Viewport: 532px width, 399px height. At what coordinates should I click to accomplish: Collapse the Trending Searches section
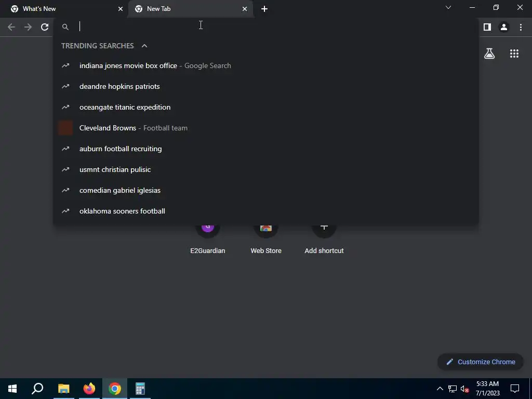click(144, 46)
